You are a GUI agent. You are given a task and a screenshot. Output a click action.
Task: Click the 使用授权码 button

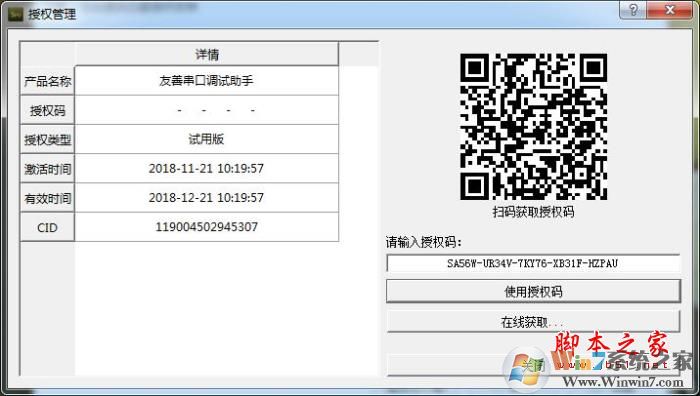[533, 292]
